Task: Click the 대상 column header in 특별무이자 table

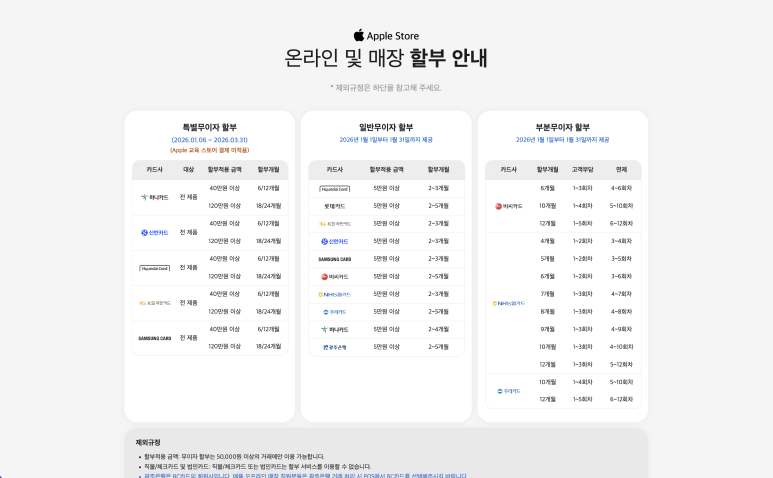Action: [189, 170]
